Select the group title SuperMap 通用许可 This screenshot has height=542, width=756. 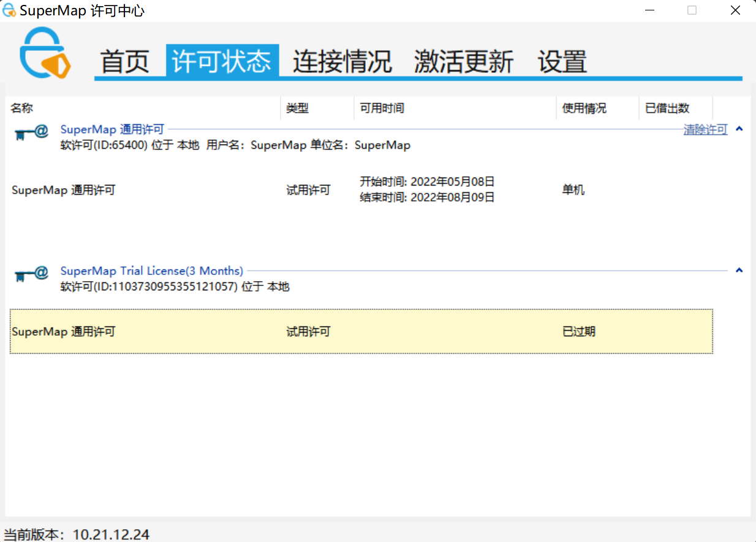(112, 129)
